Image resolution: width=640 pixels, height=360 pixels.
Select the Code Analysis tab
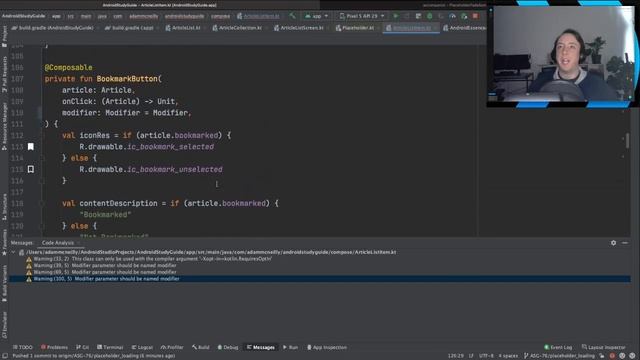point(58,243)
